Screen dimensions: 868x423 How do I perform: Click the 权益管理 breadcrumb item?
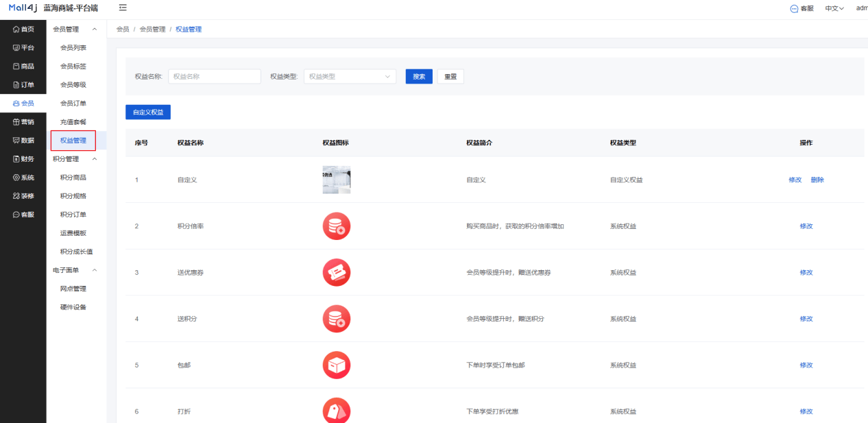tap(189, 29)
